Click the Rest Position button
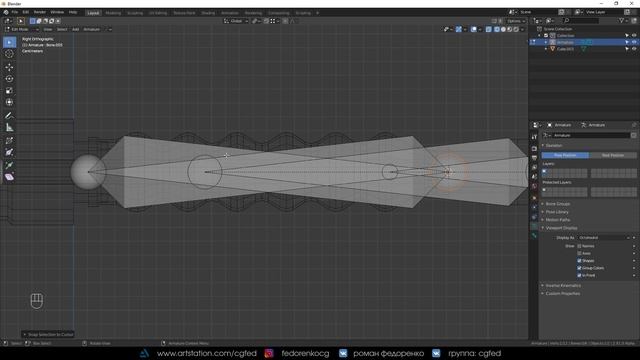 tap(613, 155)
